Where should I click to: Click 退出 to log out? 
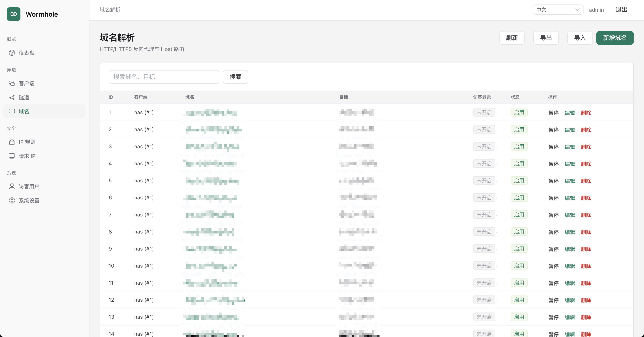(x=621, y=10)
